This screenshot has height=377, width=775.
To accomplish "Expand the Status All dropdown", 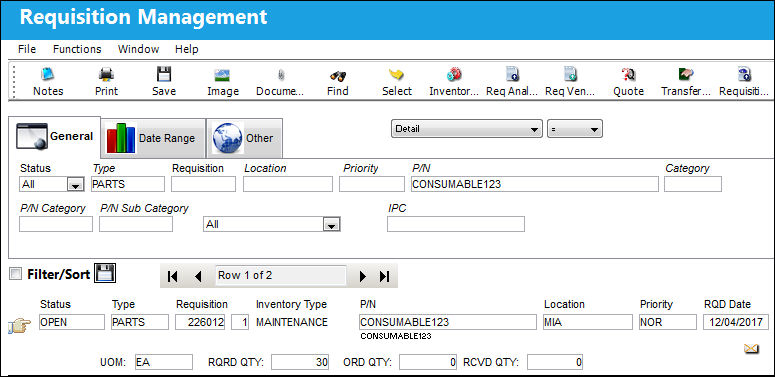I will tap(75, 185).
